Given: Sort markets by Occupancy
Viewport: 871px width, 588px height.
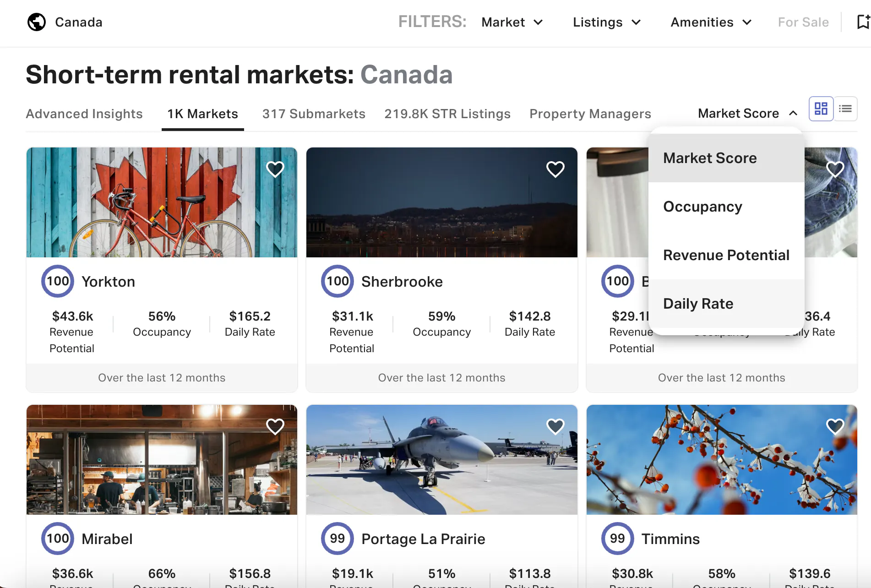Looking at the screenshot, I should tap(726, 207).
